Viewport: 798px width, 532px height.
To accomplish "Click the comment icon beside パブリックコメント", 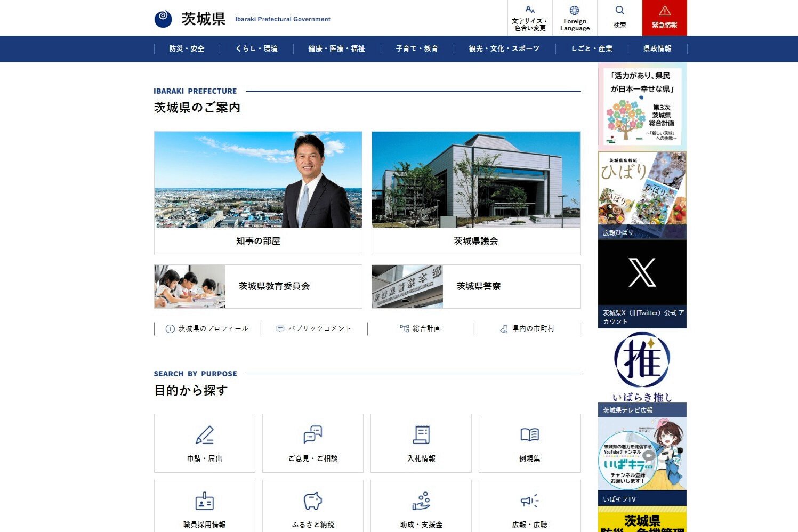I will tap(280, 329).
